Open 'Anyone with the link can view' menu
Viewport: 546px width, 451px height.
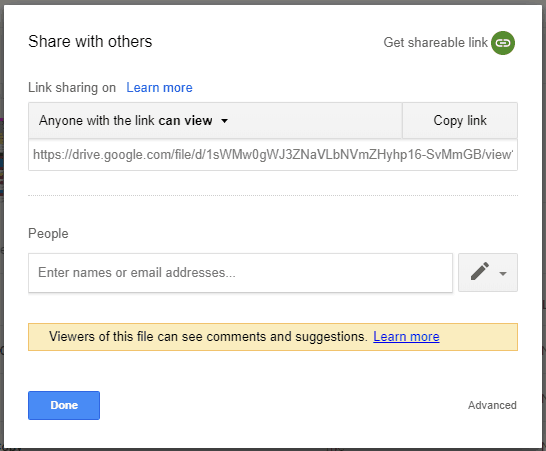tap(215, 120)
